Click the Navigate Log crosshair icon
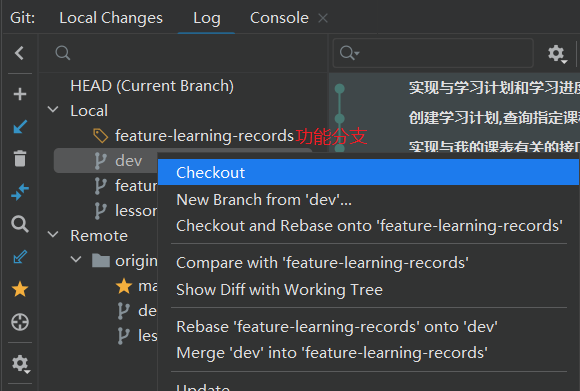Screen dimensions: 580x391 point(20,322)
